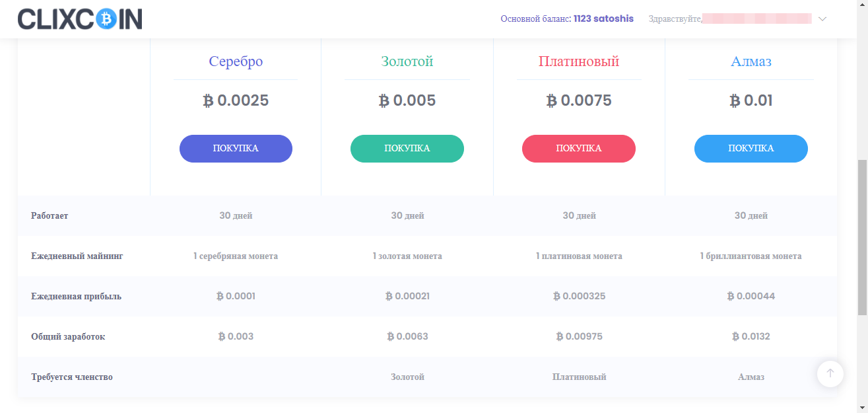Click the scroll-to-top arrow button
The image size is (868, 413).
(830, 373)
